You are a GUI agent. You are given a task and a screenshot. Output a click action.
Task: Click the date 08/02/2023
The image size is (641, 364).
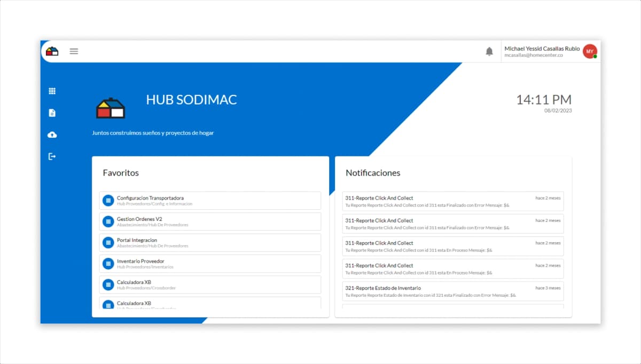558,110
